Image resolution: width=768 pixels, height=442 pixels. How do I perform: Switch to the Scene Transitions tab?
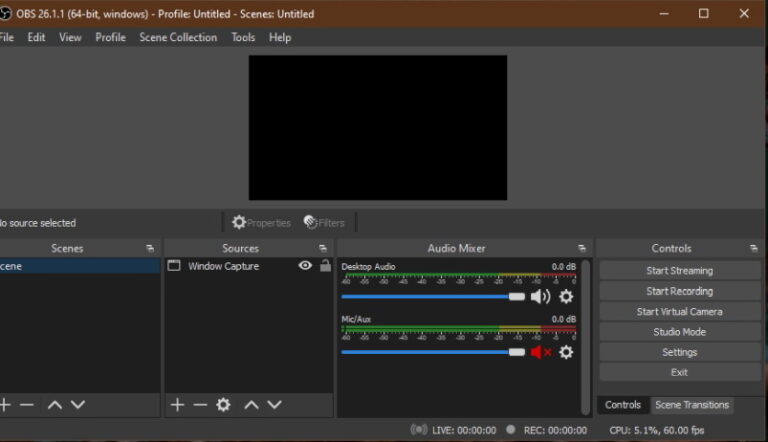tap(692, 405)
